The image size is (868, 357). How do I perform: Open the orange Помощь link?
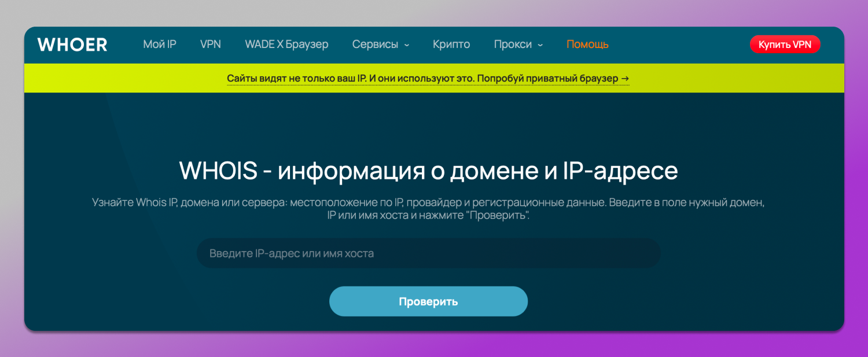tap(587, 45)
